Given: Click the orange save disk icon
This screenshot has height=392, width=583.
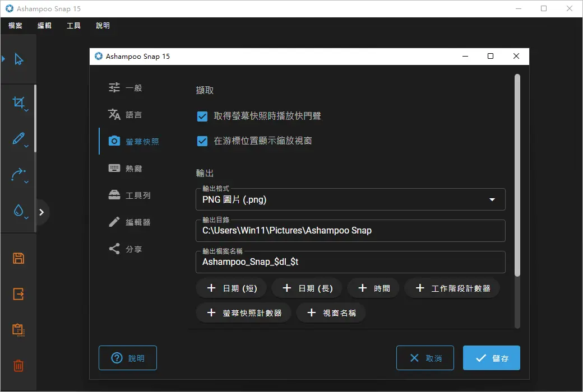Looking at the screenshot, I should [x=18, y=258].
